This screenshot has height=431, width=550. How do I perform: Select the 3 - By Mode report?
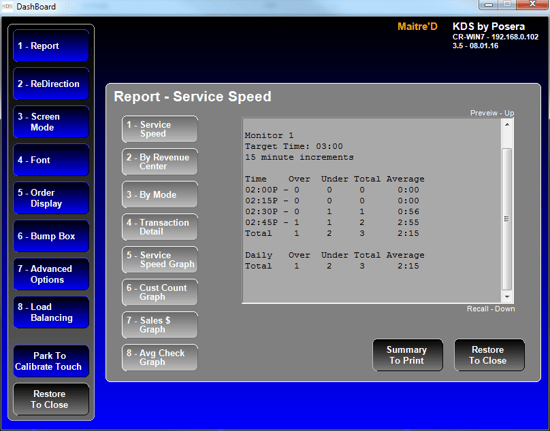(x=160, y=194)
